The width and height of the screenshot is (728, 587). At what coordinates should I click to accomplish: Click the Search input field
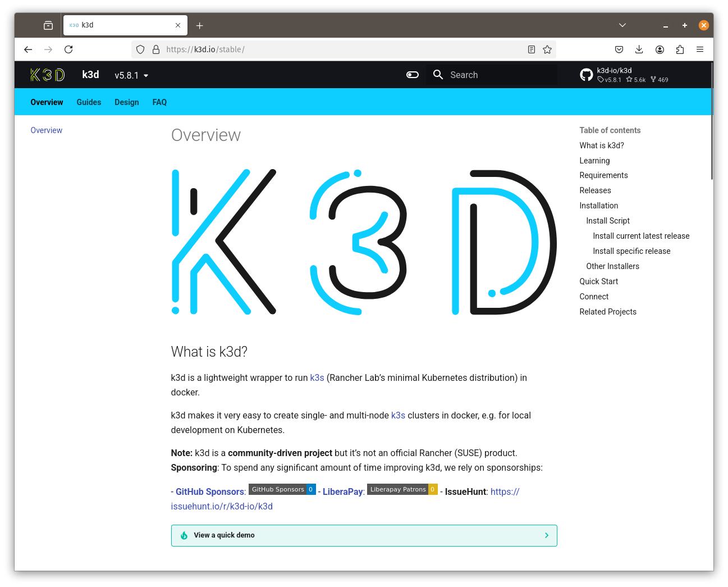click(492, 75)
